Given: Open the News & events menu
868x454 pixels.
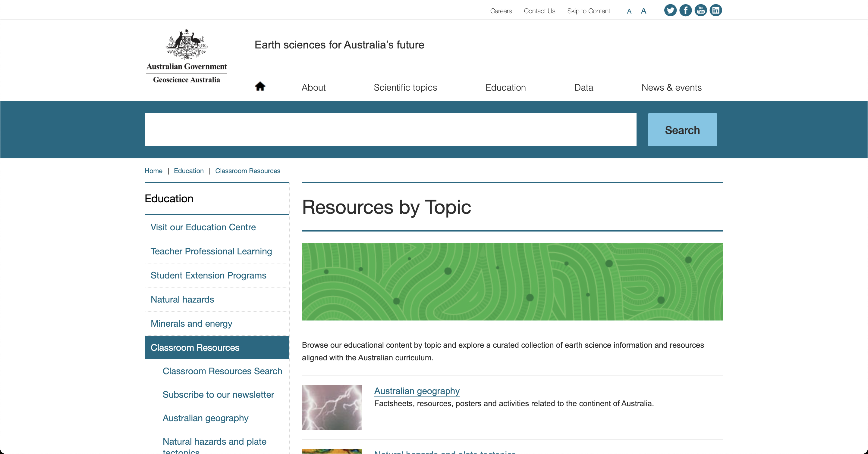Looking at the screenshot, I should tap(671, 88).
